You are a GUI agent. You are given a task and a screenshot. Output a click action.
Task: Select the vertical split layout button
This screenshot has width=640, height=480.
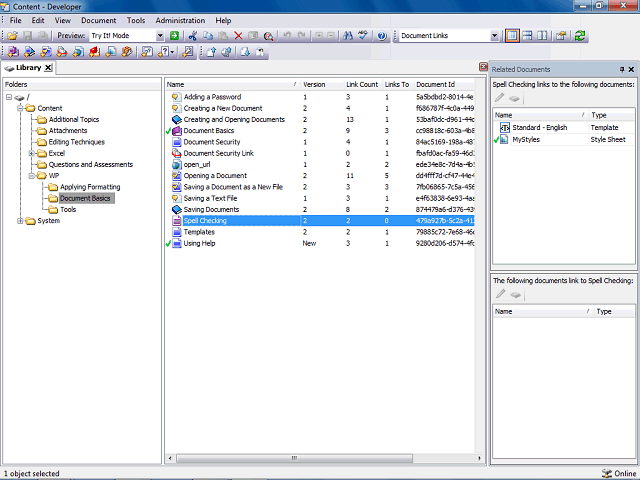[542, 36]
